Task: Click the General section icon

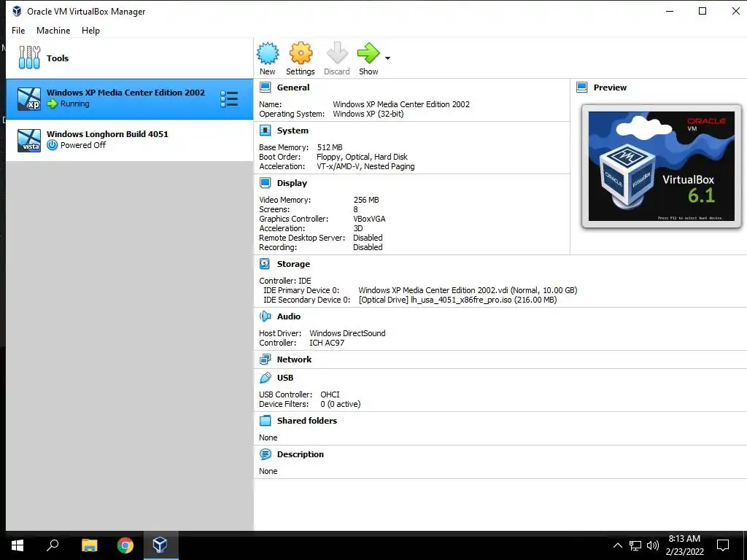Action: (x=265, y=87)
